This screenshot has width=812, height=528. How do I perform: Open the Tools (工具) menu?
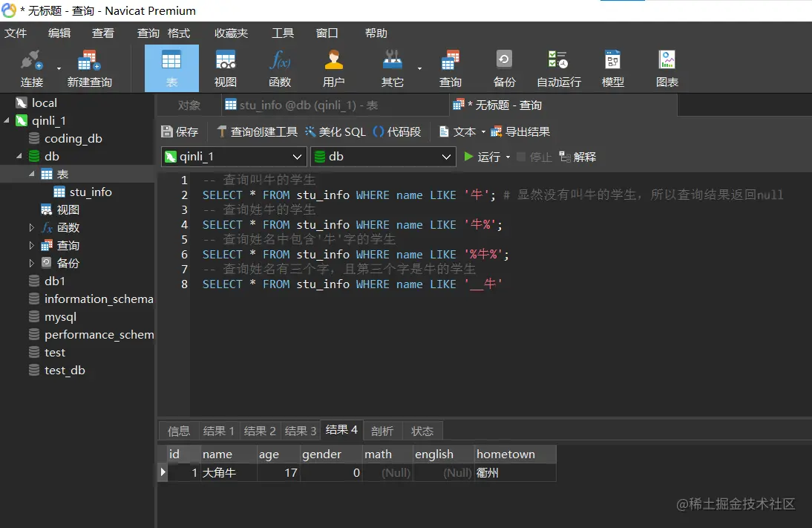pos(283,33)
